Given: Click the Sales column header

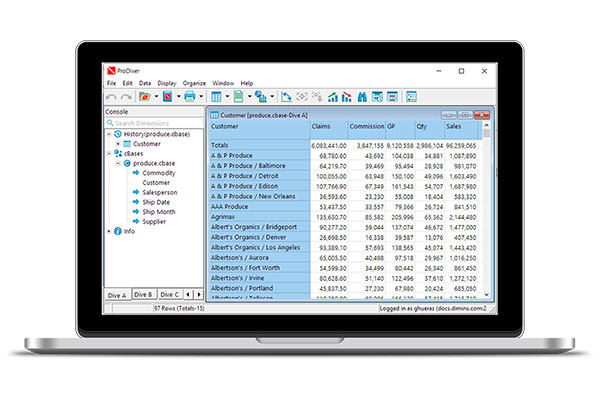Looking at the screenshot, I should coord(461,130).
